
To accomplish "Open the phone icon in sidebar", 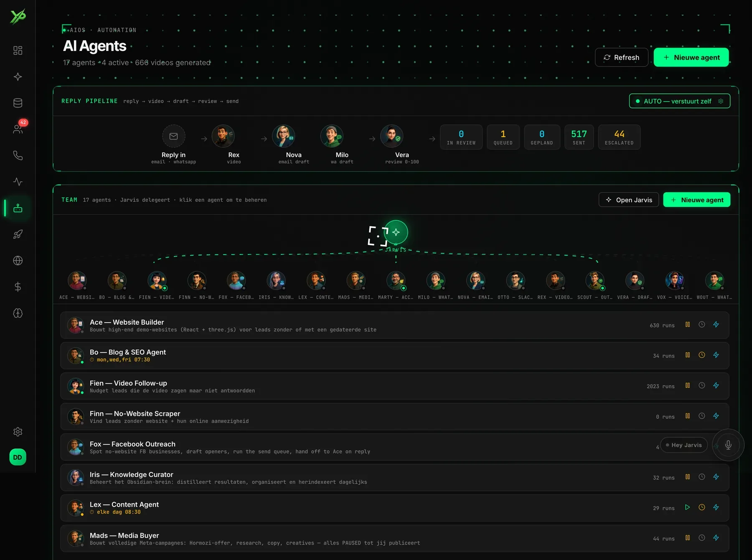I will pos(18,155).
